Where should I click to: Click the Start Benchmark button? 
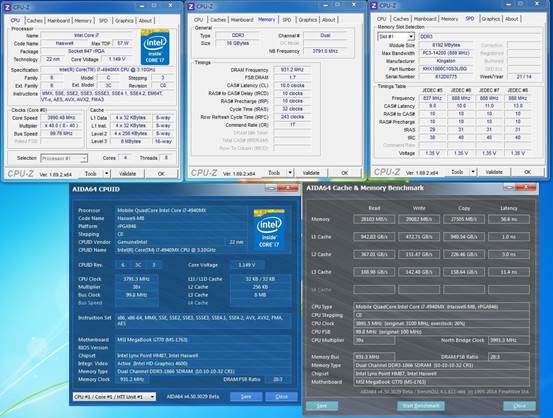[421, 406]
